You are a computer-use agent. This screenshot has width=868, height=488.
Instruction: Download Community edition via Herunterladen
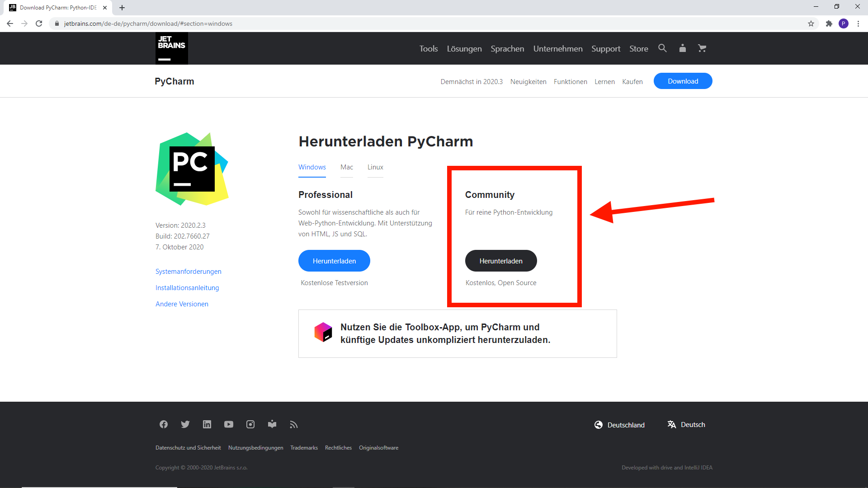[501, 261]
